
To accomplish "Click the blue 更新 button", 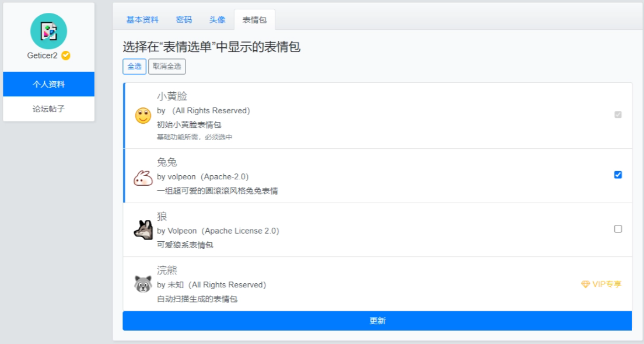I will tap(377, 321).
